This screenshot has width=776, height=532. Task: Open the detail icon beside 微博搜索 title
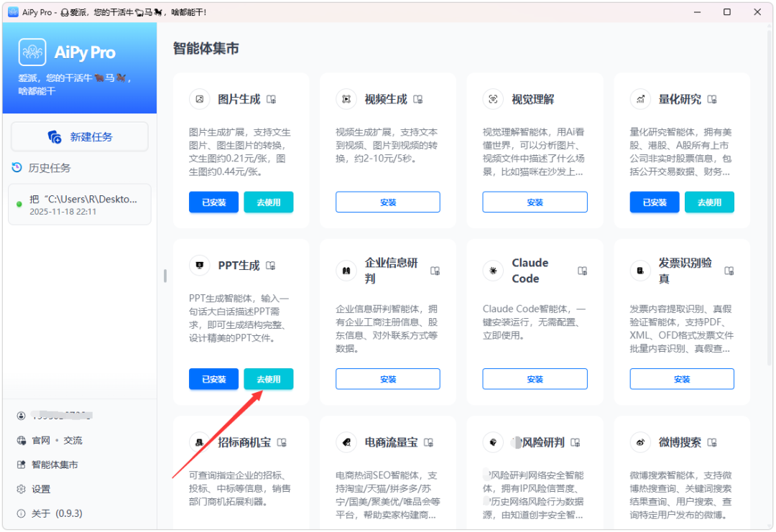coord(712,442)
